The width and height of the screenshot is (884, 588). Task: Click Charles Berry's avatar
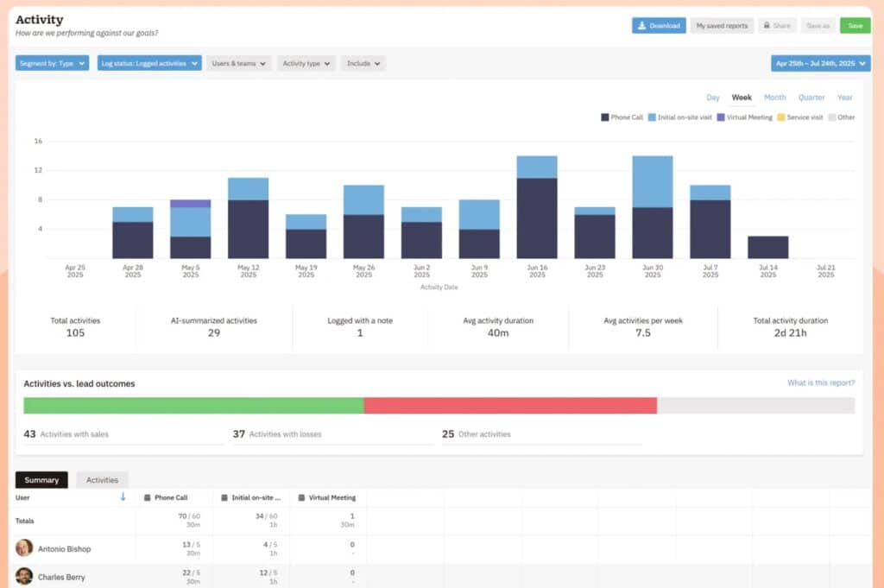coord(23,576)
